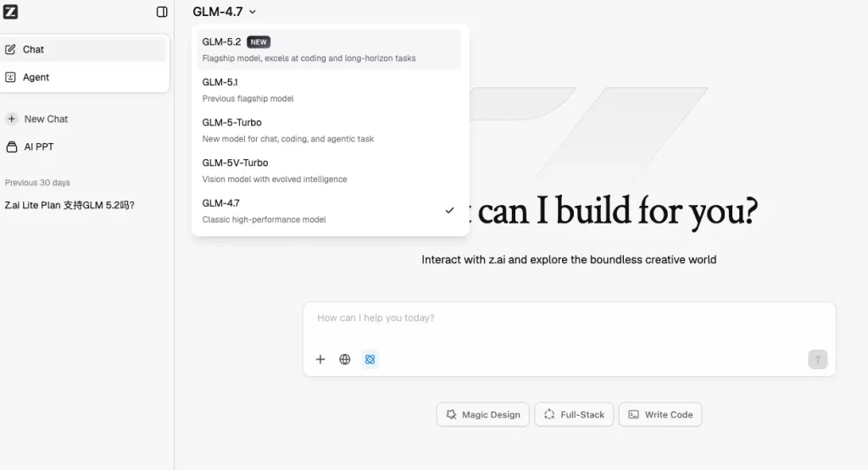Toggle deep thinking atom icon
Image resolution: width=868 pixels, height=470 pixels.
pos(370,359)
